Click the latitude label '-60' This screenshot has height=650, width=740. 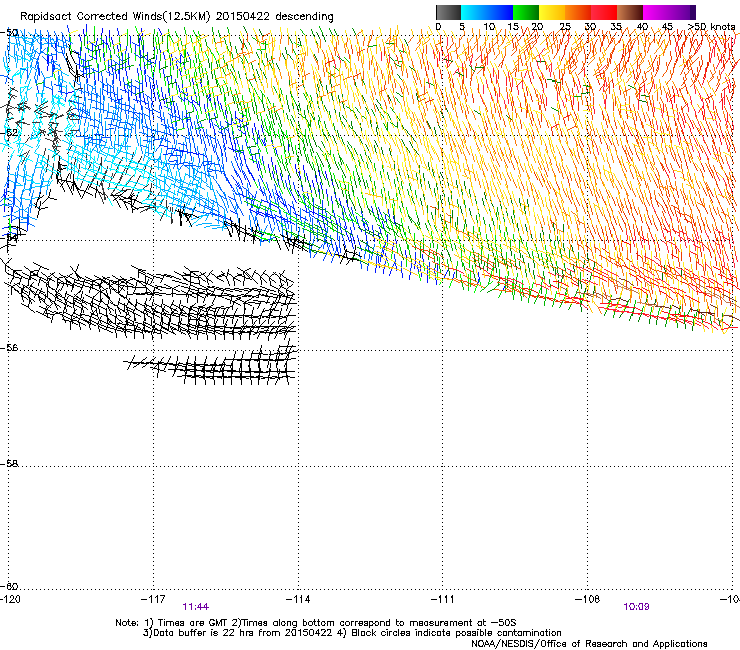9,587
